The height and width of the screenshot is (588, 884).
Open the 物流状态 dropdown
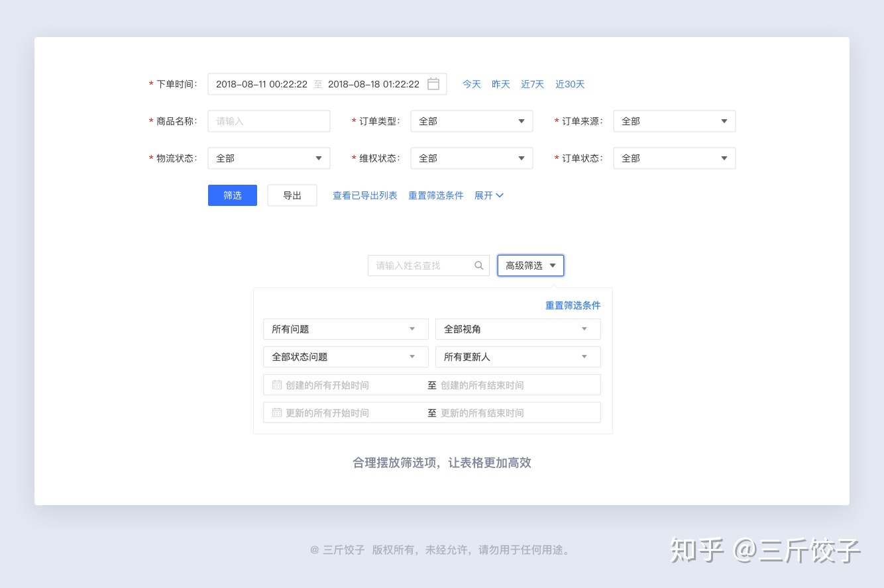[269, 158]
